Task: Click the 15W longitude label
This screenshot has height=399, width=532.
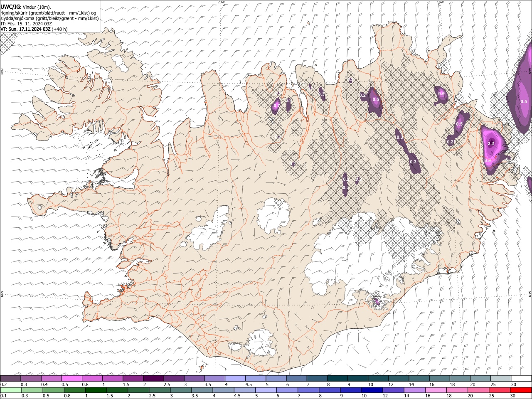Action: (441, 2)
